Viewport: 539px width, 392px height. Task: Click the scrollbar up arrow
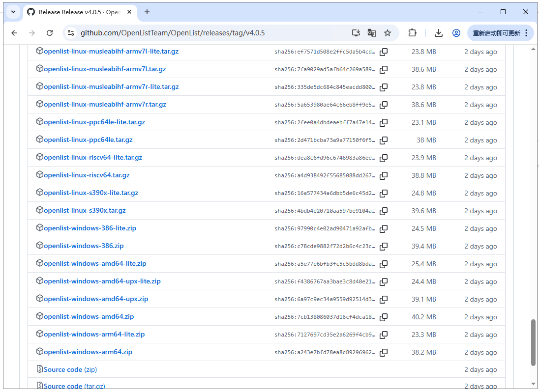[x=533, y=49]
